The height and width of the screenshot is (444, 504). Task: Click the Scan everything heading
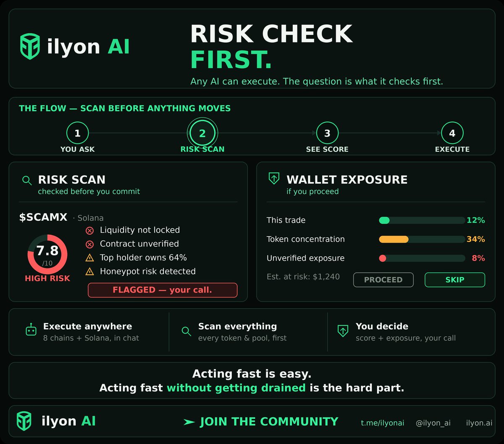pyautogui.click(x=238, y=326)
